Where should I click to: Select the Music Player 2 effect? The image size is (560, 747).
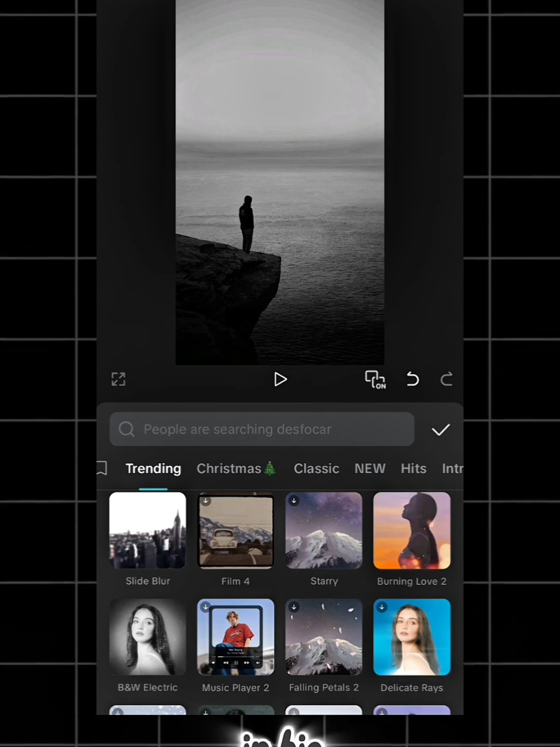236,637
